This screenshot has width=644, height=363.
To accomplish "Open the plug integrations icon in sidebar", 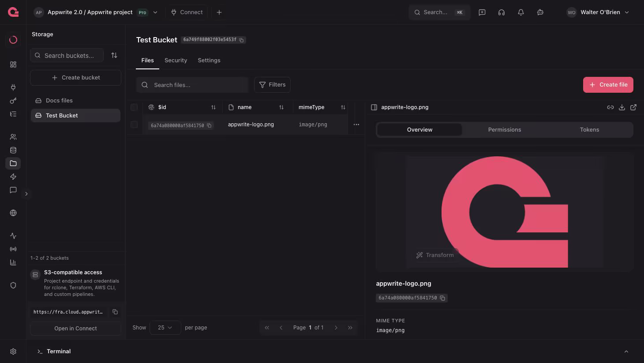I will point(13,87).
